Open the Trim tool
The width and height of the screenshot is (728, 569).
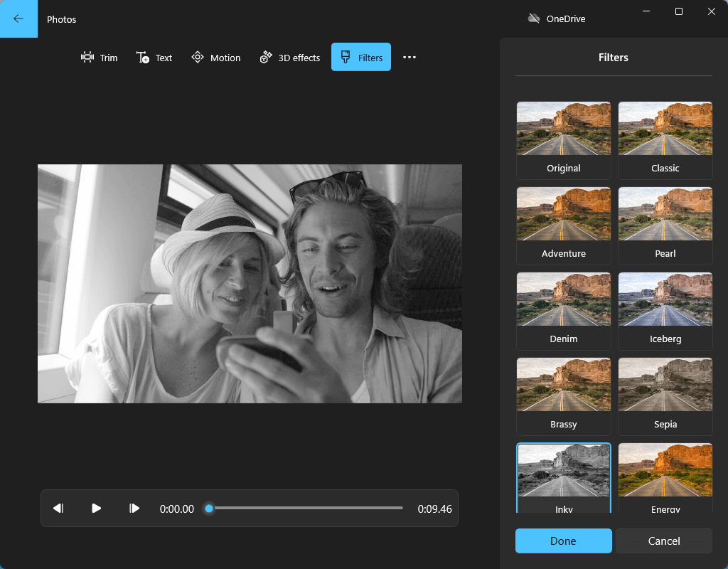pos(100,58)
